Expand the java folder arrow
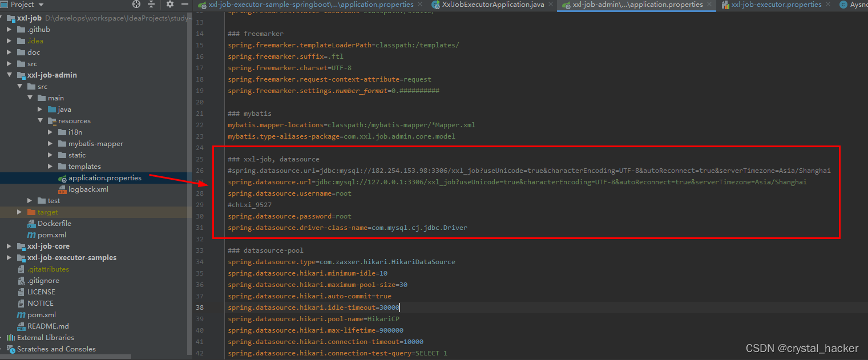This screenshot has height=360, width=868. 40,109
